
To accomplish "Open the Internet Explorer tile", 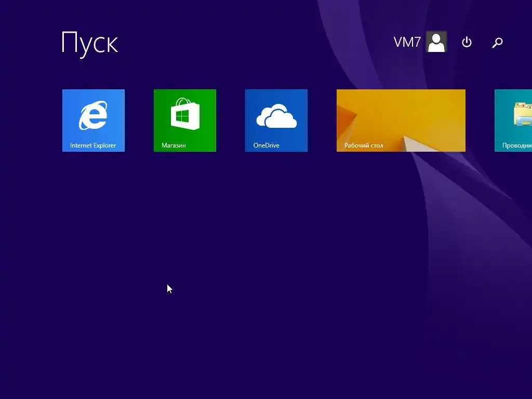I will [94, 121].
